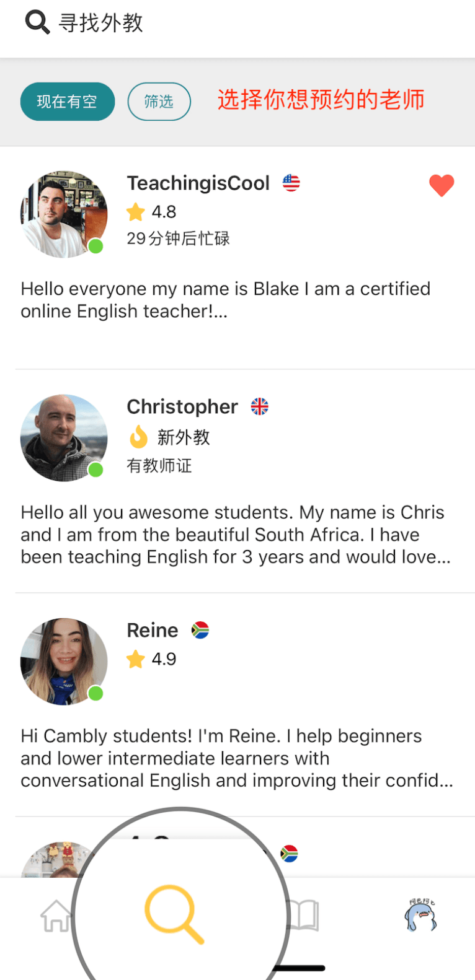Tap the star rating 4.9 for Reine
The height and width of the screenshot is (980, 475).
point(152,659)
